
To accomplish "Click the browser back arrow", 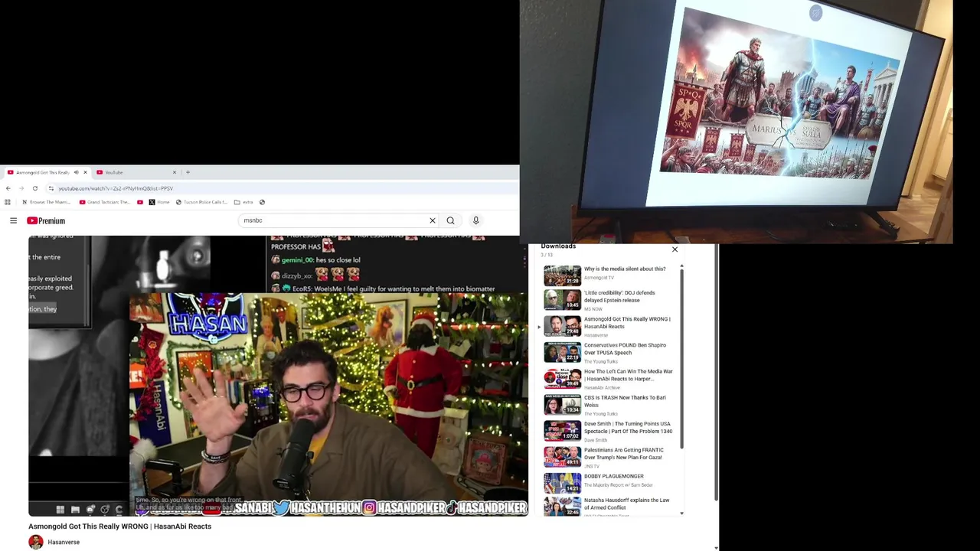I will click(x=8, y=188).
